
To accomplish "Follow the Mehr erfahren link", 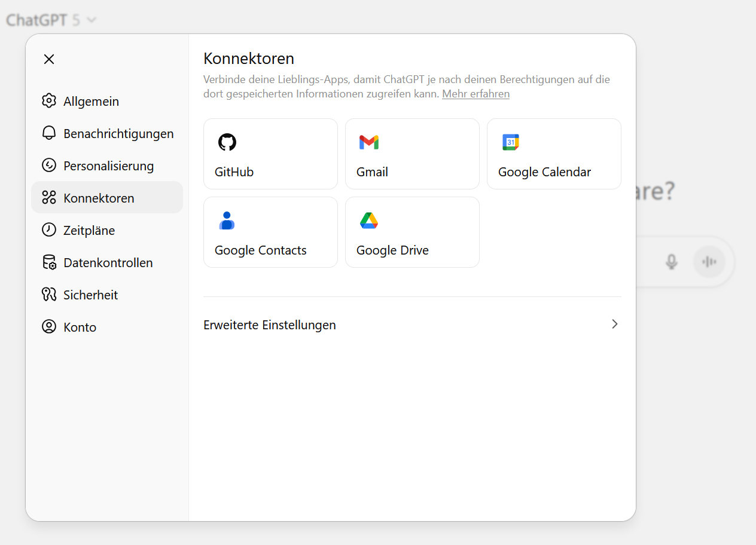I will click(x=475, y=94).
